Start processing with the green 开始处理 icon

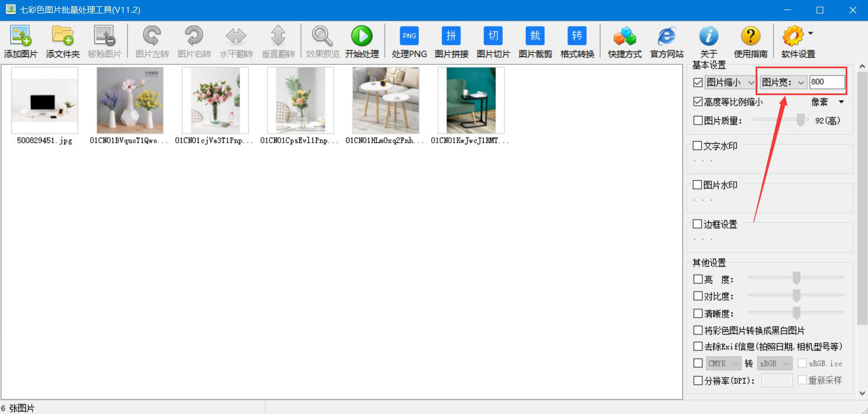point(362,36)
